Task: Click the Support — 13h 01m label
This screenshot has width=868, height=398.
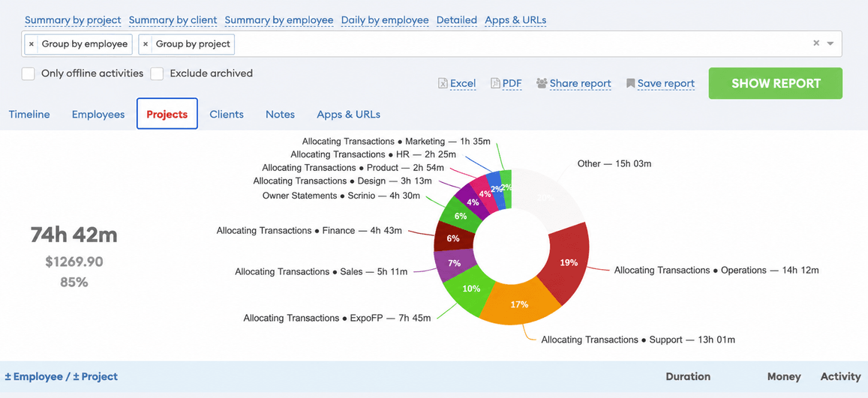Action: point(638,340)
